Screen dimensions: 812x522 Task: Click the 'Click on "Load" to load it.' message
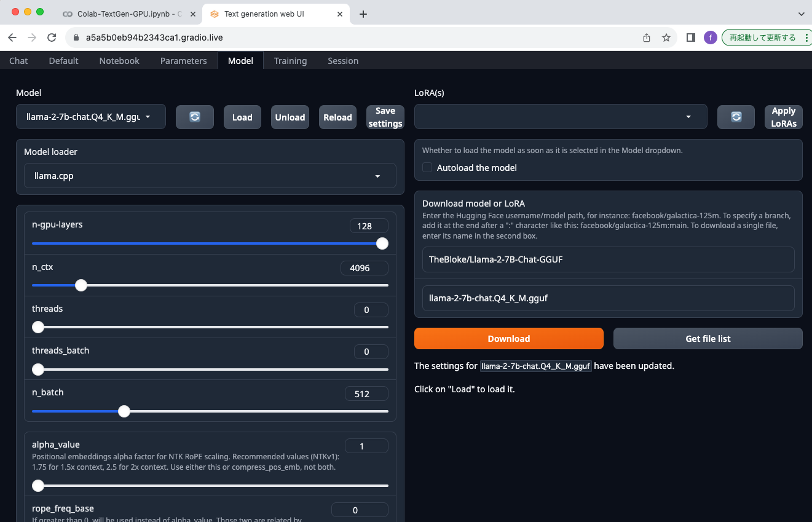(x=464, y=389)
